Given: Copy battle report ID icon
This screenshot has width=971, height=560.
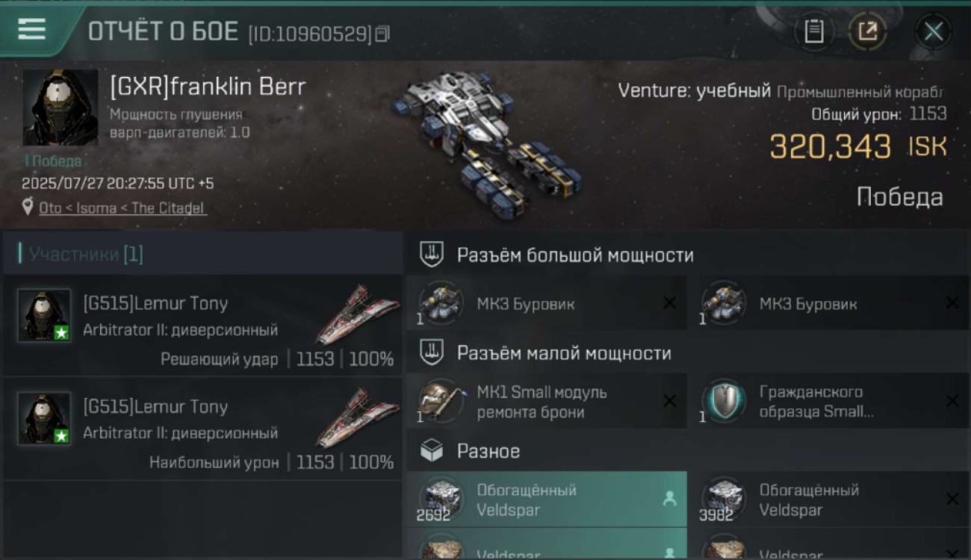Looking at the screenshot, I should [382, 34].
